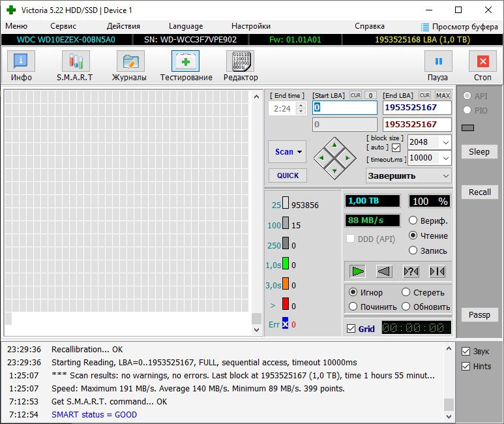Click the End LBA 1953525167 input field
504x424 pixels.
417,108
